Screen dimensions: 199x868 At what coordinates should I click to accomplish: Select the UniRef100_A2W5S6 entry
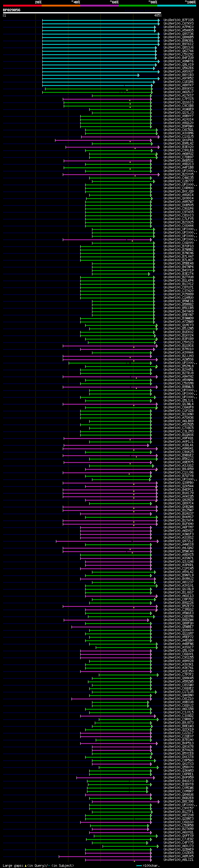click(178, 360)
